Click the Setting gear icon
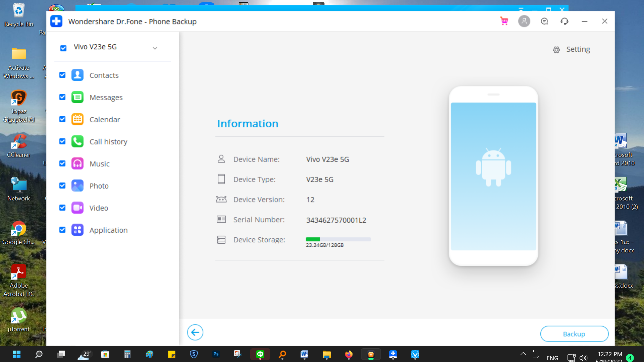Screen dimensions: 644x362 [x=556, y=50]
